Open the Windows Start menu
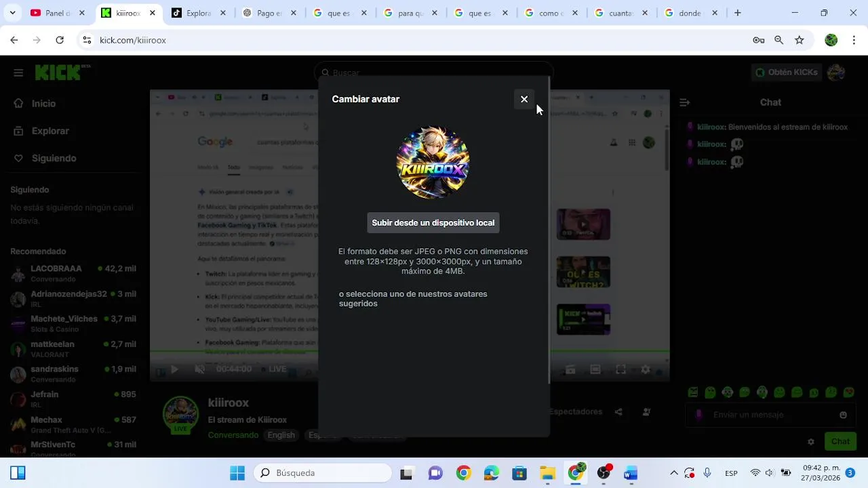This screenshot has height=488, width=868. [x=237, y=473]
